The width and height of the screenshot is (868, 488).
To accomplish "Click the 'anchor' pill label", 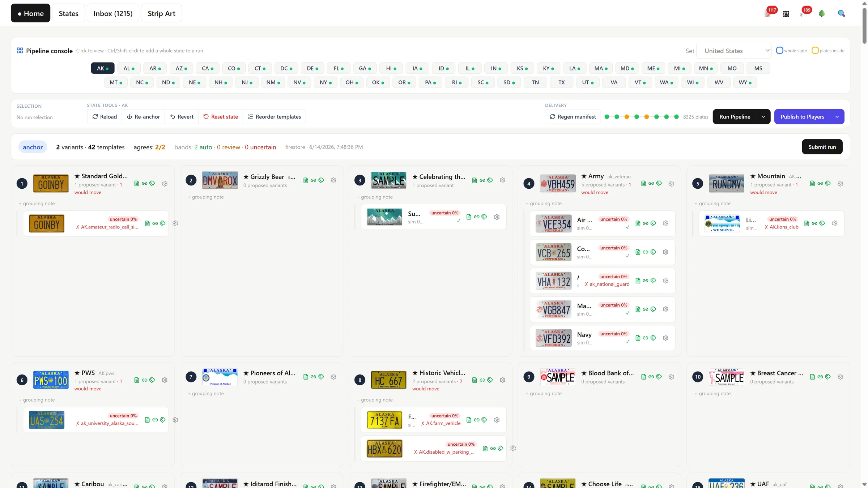I will (33, 147).
